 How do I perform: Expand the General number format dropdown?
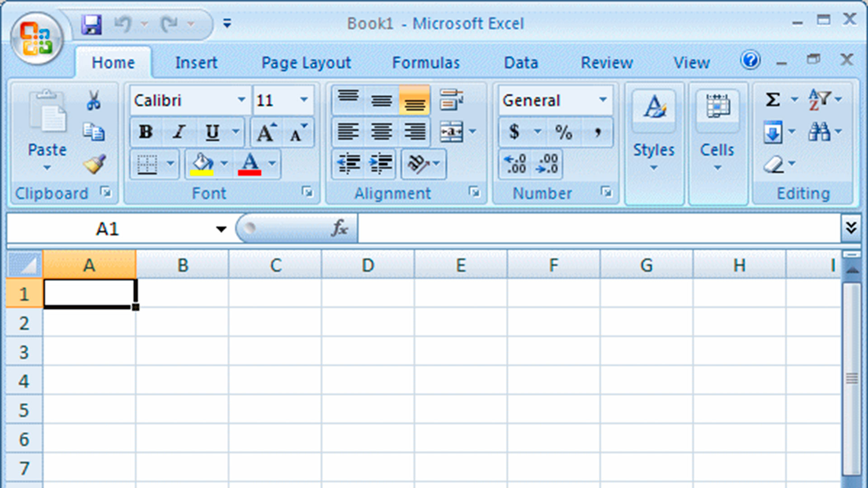(603, 100)
